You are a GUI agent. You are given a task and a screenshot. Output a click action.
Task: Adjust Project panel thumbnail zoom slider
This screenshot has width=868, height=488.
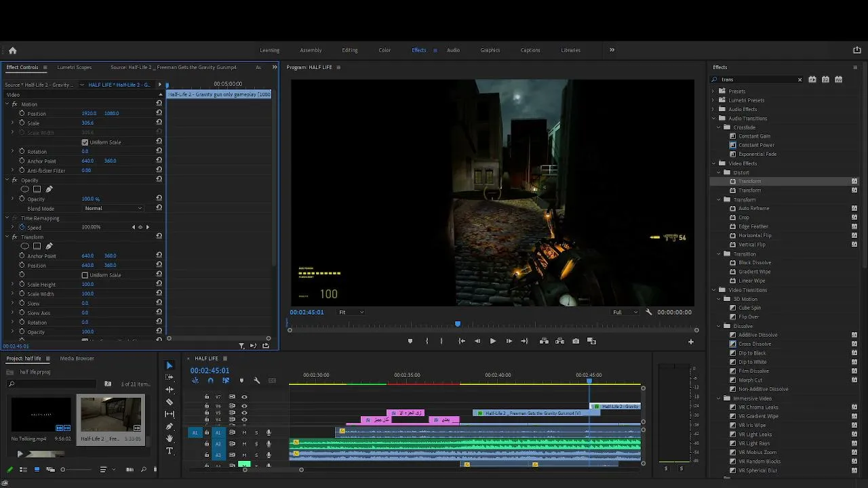[x=62, y=470]
